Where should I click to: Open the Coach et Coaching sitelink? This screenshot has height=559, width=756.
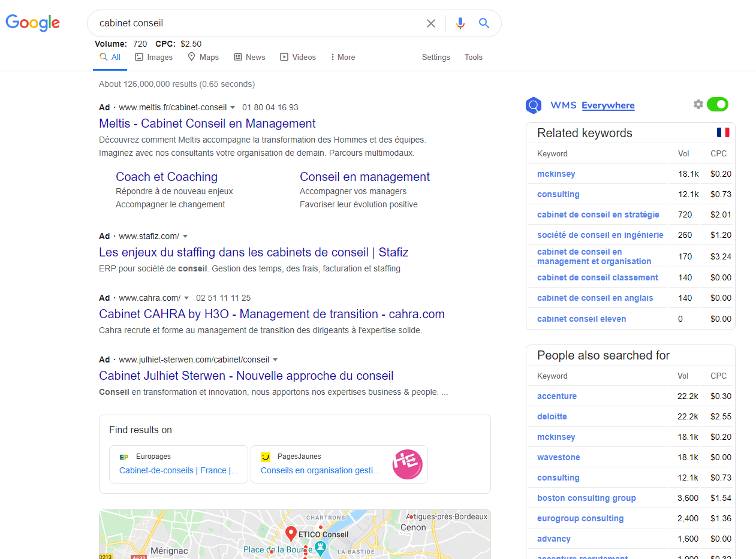(x=167, y=177)
